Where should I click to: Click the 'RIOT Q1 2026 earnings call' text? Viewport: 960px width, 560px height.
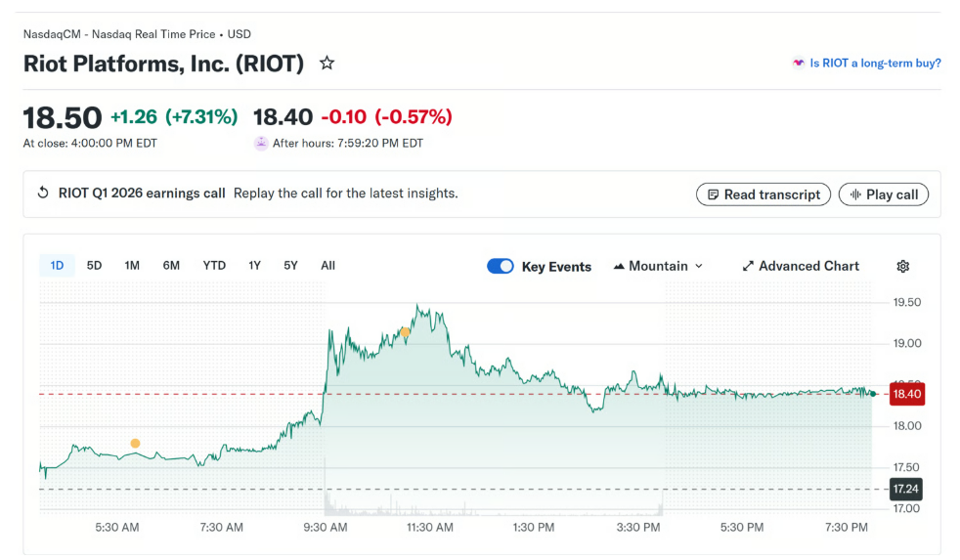coord(142,194)
